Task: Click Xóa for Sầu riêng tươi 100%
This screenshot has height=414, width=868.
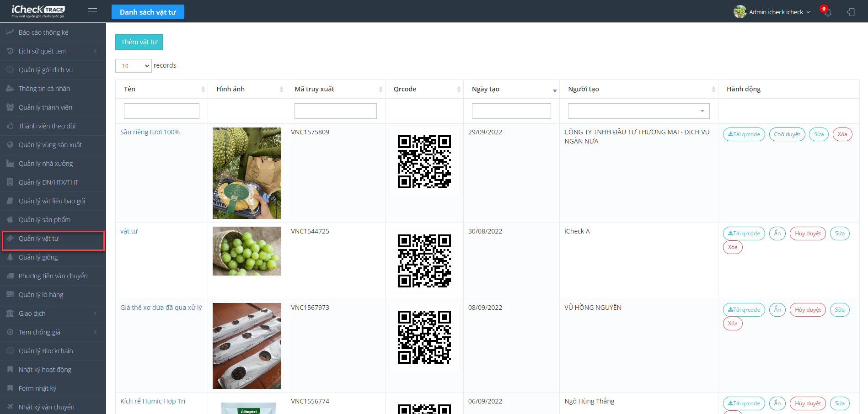Action: point(842,134)
